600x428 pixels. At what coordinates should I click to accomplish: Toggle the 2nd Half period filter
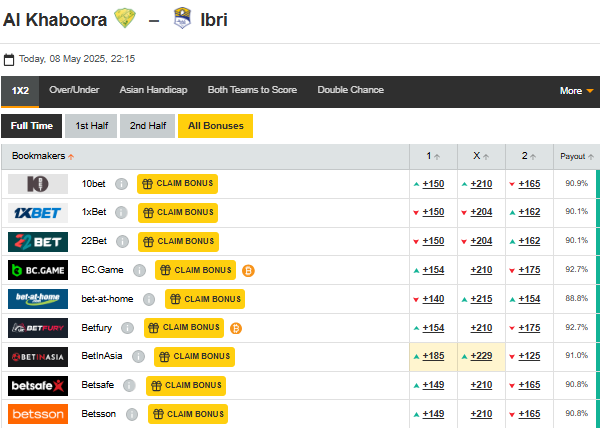pyautogui.click(x=147, y=126)
